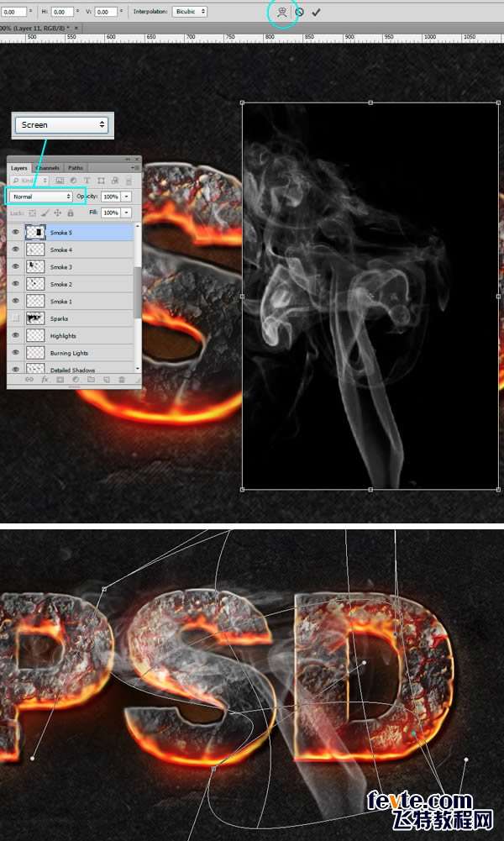Hide the Smoke 4 layer
This screenshot has width=504, height=841.
16,250
